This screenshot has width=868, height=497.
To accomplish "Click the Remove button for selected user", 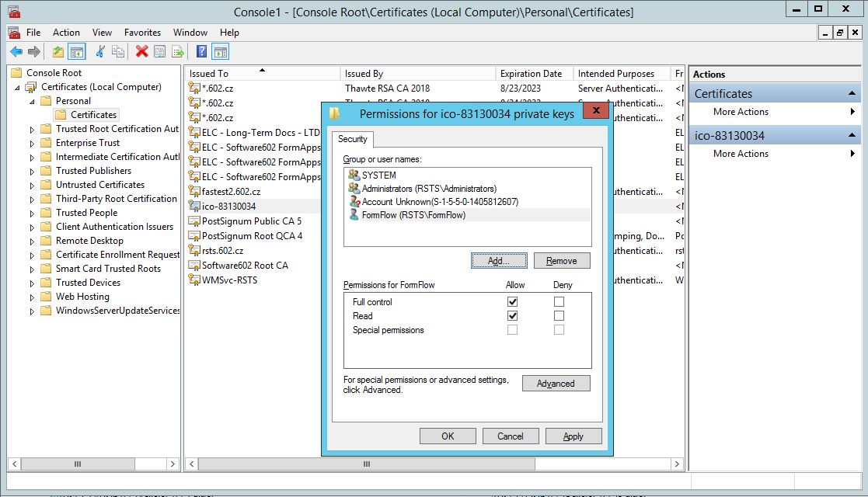I will 562,261.
